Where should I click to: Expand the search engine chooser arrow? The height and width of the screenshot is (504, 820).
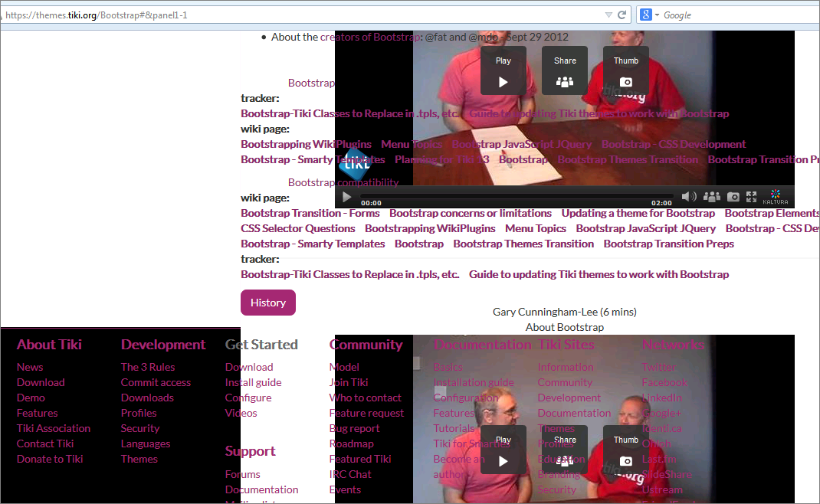coord(657,15)
